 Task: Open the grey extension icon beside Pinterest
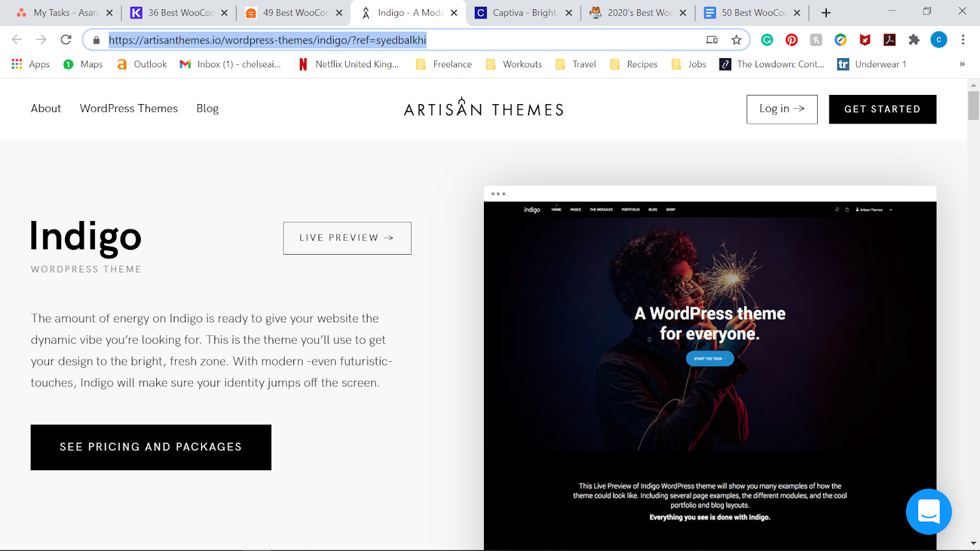tap(816, 40)
